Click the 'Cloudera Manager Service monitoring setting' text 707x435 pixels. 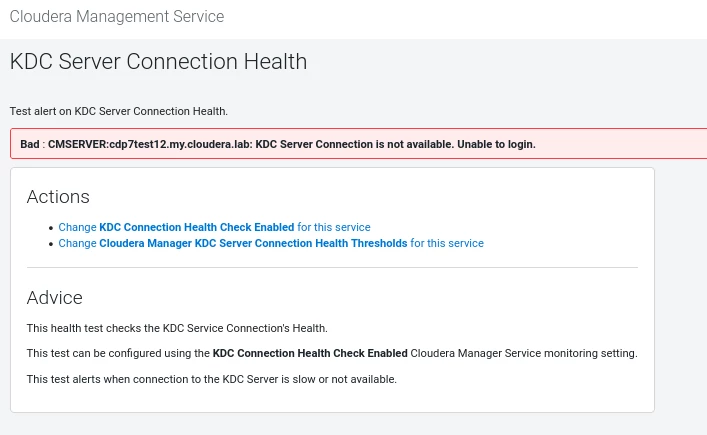coord(524,353)
